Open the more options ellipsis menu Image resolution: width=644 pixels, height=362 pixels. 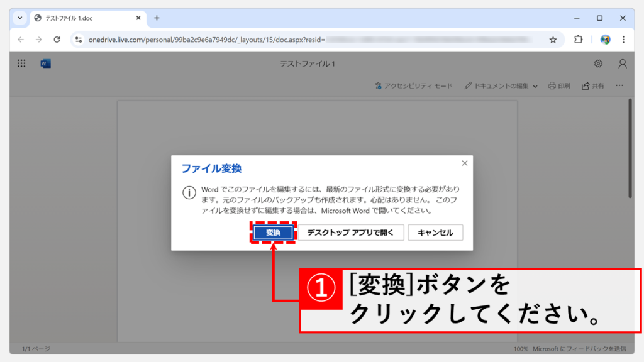point(619,85)
